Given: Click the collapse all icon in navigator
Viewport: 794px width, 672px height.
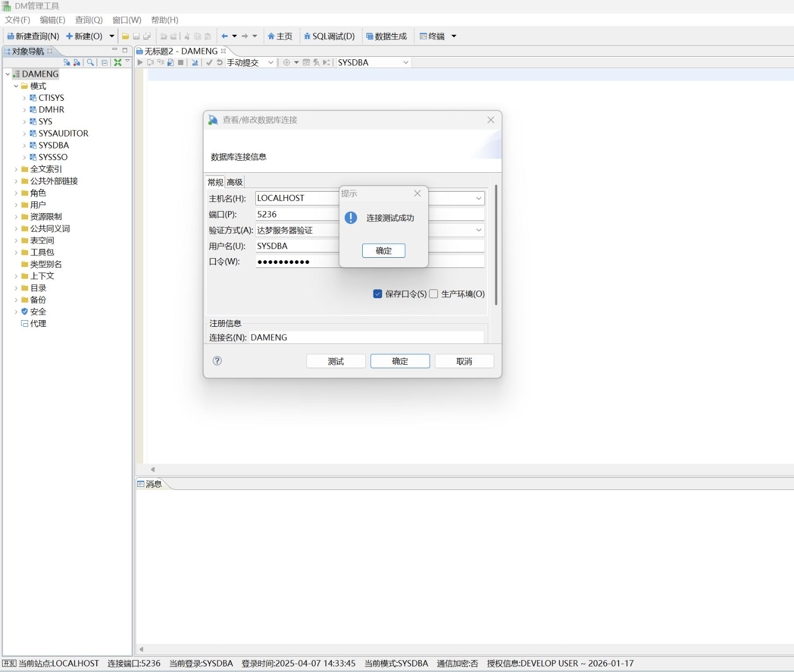Looking at the screenshot, I should coord(104,62).
